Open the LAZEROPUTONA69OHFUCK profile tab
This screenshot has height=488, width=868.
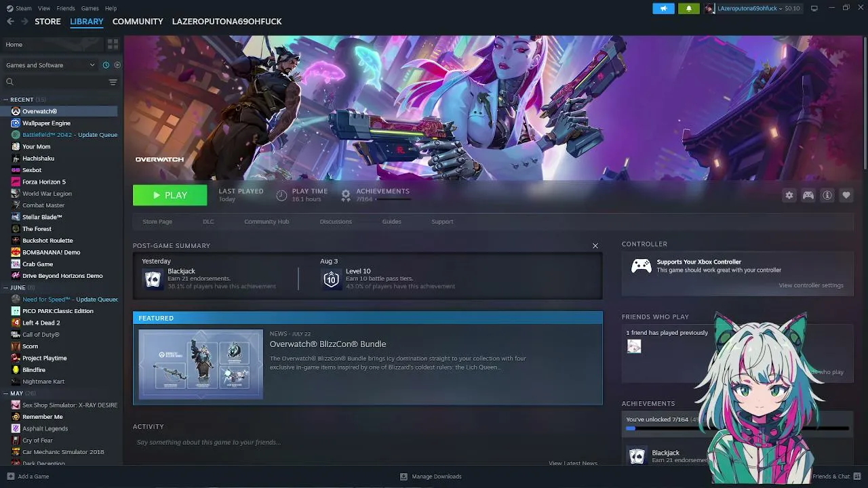click(226, 22)
